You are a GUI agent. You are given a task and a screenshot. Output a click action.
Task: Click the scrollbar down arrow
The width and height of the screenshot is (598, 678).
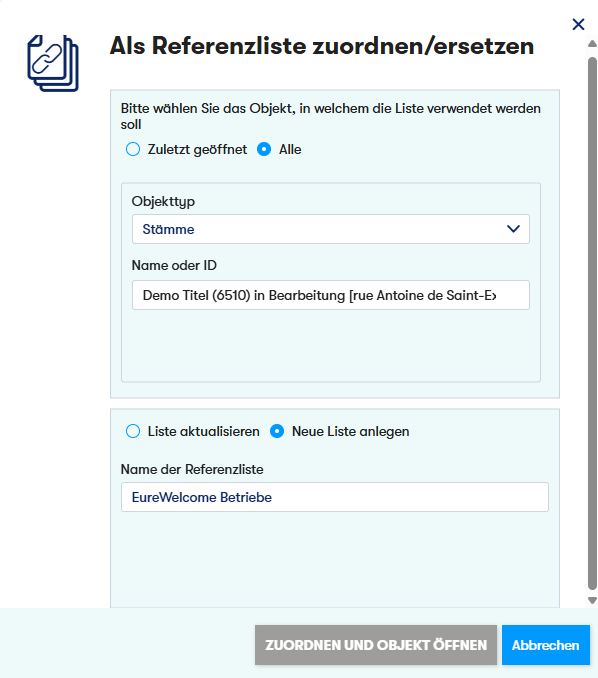coord(592,600)
